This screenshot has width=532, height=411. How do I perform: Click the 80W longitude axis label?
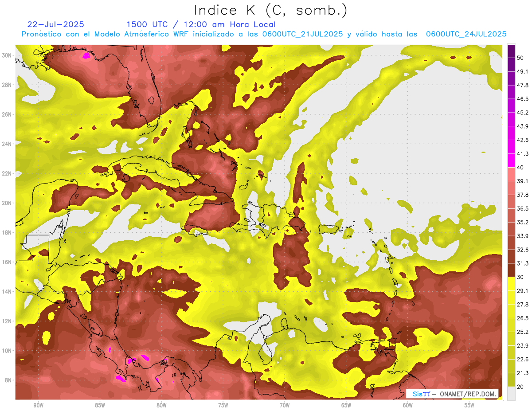pos(161,406)
